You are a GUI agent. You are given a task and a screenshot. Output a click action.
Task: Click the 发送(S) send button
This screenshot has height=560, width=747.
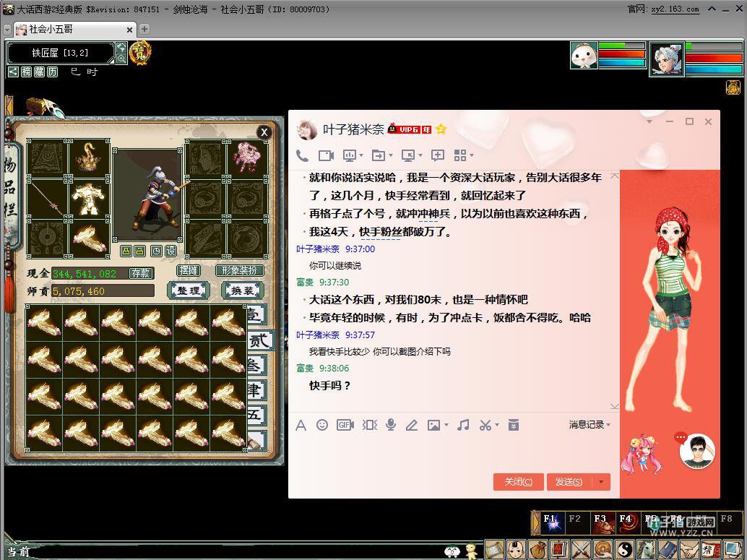point(568,482)
